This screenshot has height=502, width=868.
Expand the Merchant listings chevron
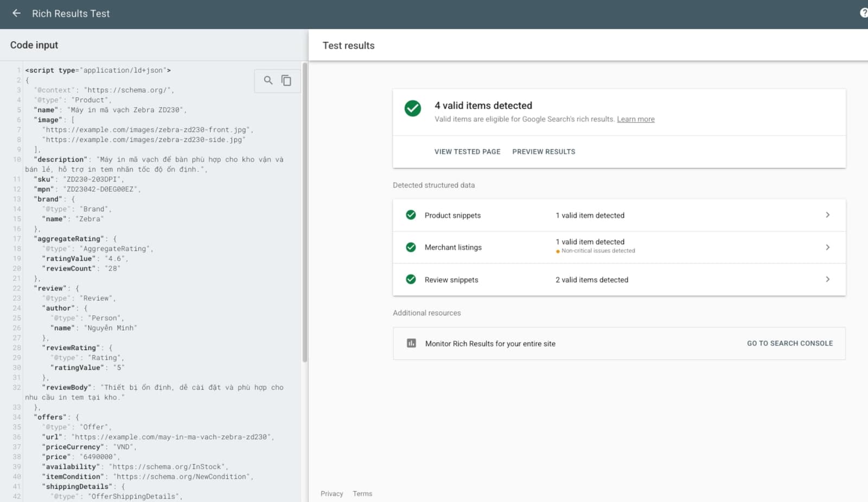coord(827,247)
